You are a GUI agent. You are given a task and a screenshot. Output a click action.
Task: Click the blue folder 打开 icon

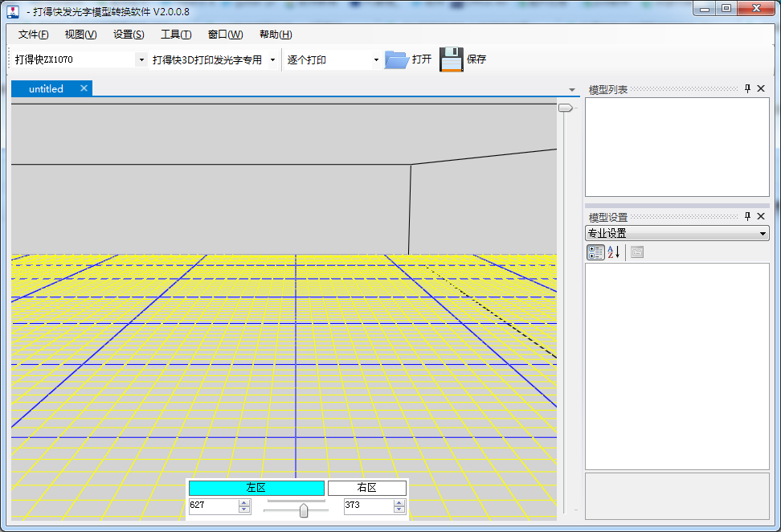pyautogui.click(x=396, y=59)
